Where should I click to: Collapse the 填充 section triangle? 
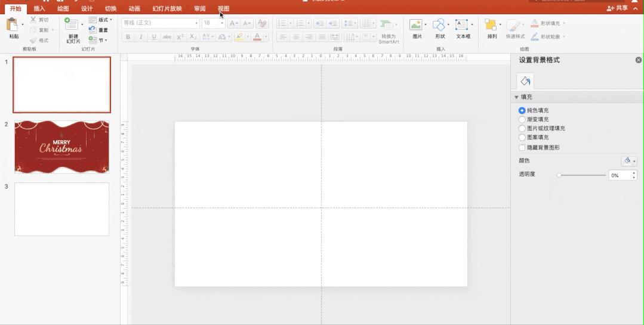(516, 97)
